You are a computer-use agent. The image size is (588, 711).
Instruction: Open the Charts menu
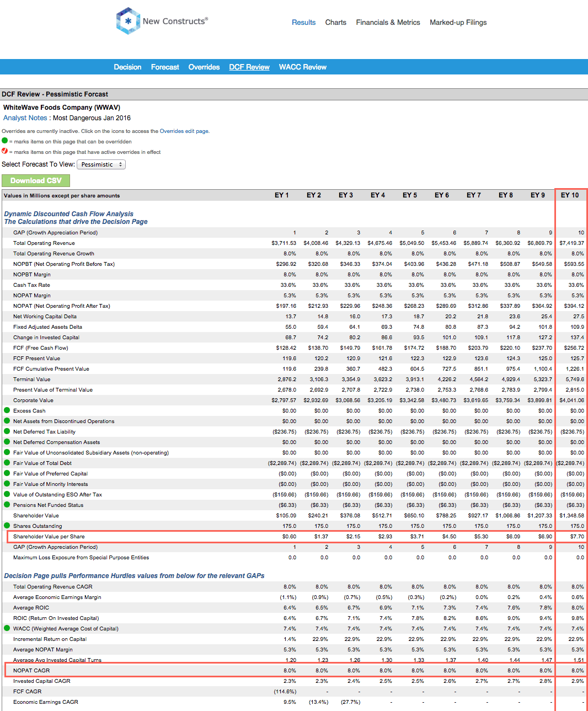336,23
